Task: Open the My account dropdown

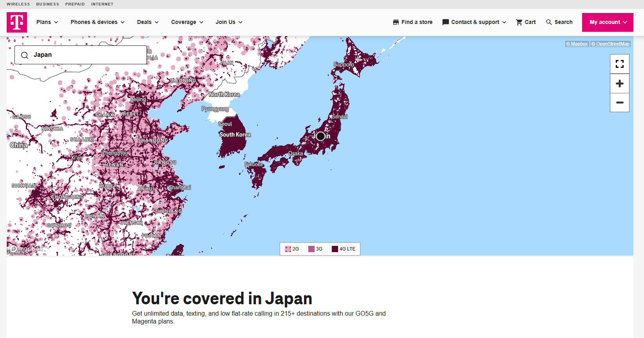Action: tap(607, 22)
